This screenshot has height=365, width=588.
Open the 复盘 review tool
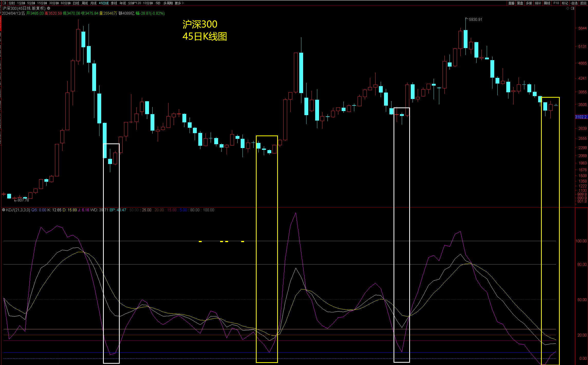point(520,3)
